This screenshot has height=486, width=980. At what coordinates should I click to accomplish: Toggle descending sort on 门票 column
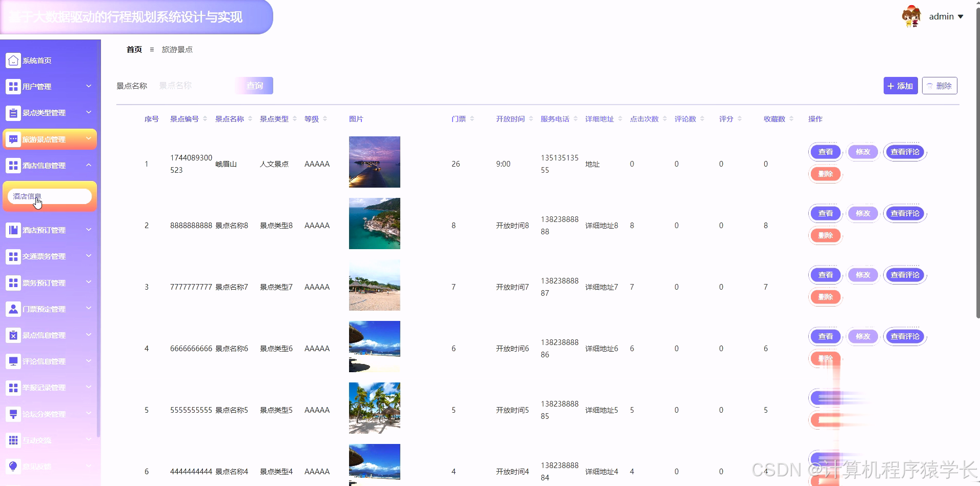tap(473, 120)
